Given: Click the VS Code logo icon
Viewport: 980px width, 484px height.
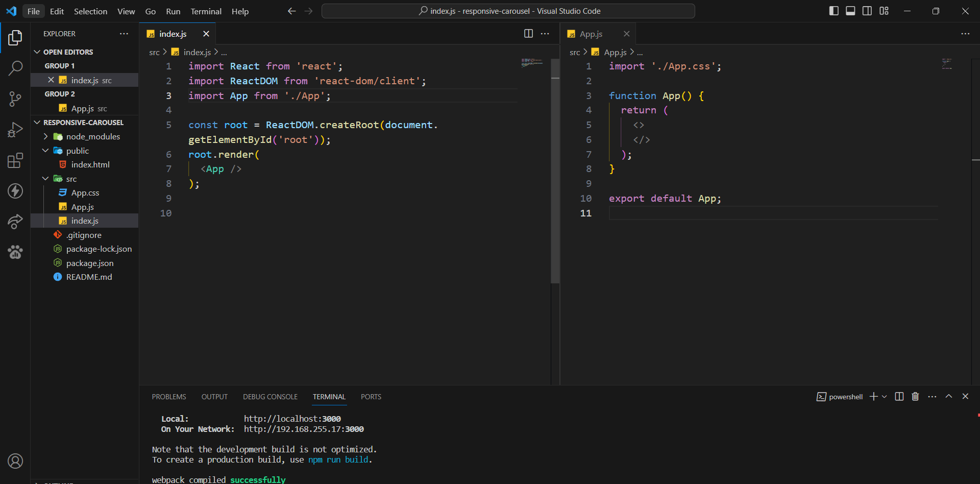Looking at the screenshot, I should [11, 11].
